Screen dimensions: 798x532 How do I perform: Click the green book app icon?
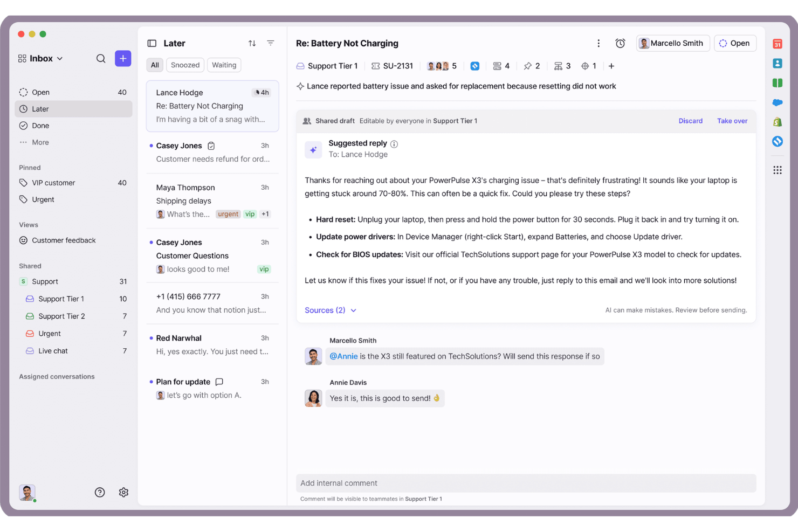point(778,83)
